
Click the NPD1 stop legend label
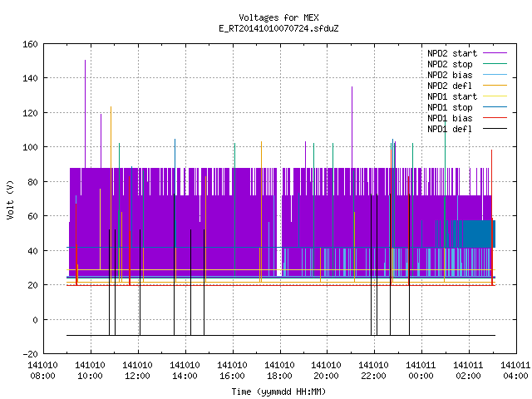tap(450, 107)
